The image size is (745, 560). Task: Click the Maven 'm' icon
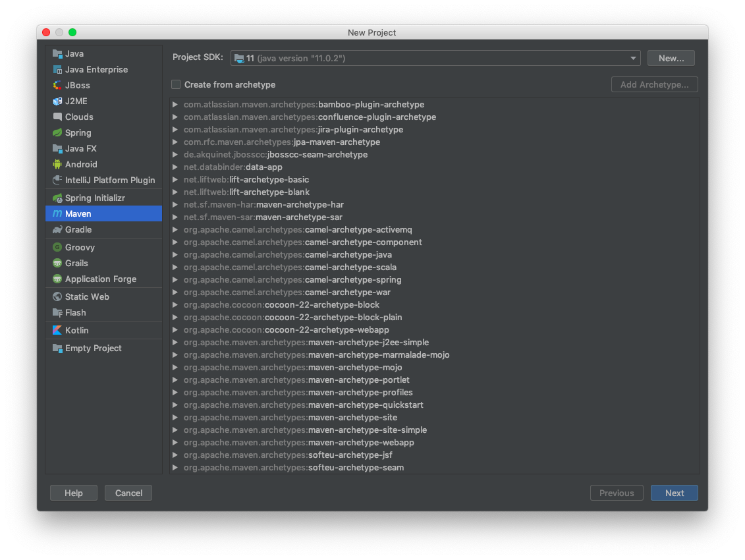[x=57, y=214]
